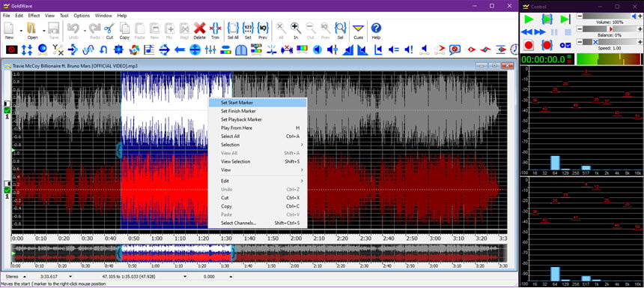Expand the Edit submenu in context menu

click(x=258, y=181)
